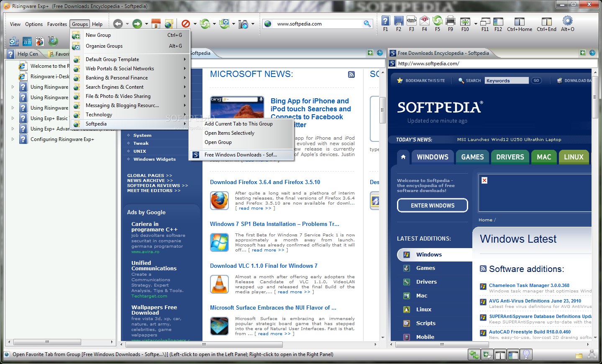
Task: Click the Firefox article thumbnail image
Action: 219,200
